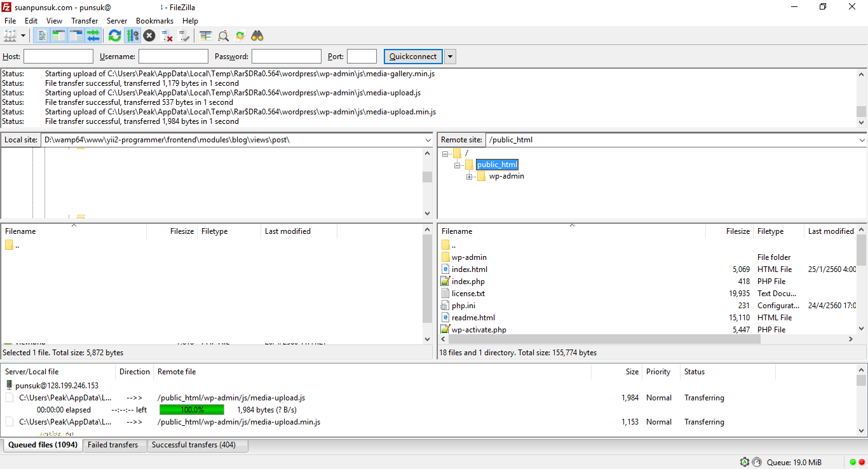Sort remote list by Last modified column

coord(831,231)
